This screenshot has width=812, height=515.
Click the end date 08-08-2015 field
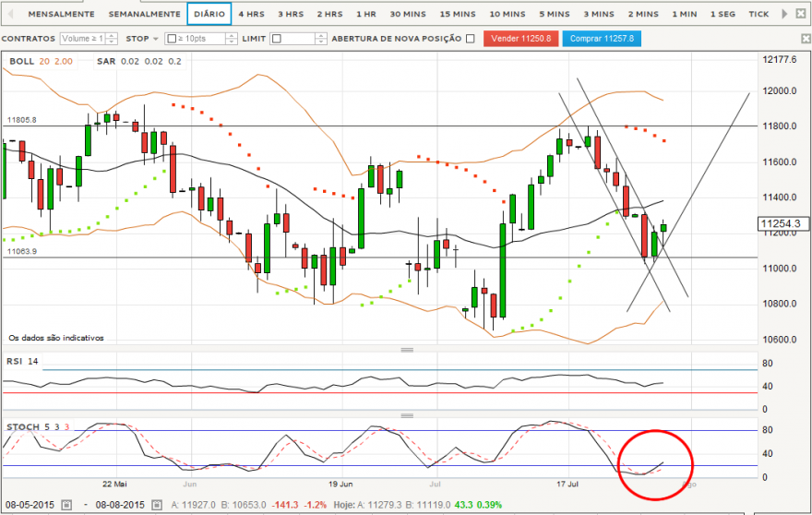[x=120, y=505]
